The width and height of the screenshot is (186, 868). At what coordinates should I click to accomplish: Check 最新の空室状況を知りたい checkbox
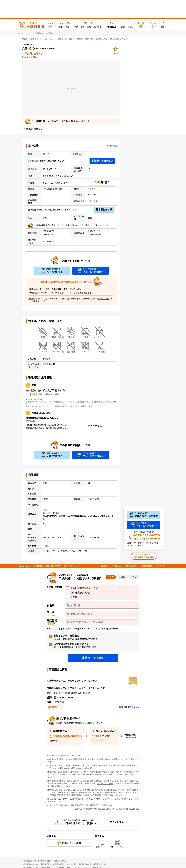(68, 588)
